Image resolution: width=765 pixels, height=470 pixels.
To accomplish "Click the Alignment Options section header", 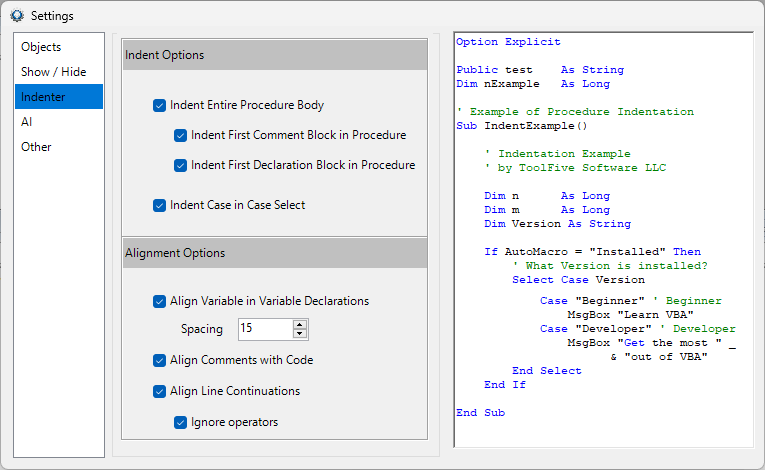I will click(275, 253).
